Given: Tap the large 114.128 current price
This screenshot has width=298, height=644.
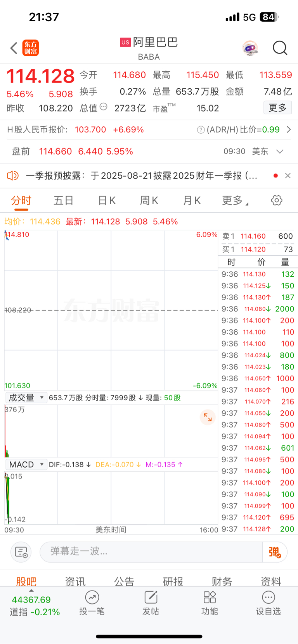Looking at the screenshot, I should (40, 76).
